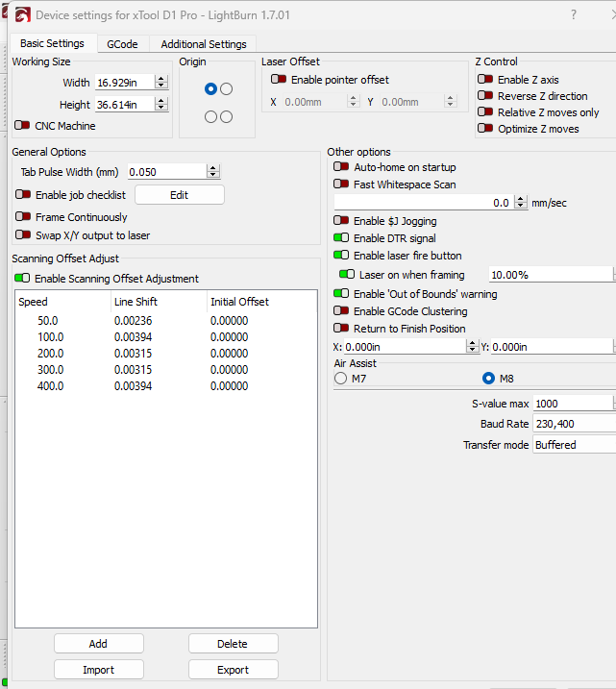Toggle Enable laser fire button
The height and width of the screenshot is (689, 616).
point(341,255)
